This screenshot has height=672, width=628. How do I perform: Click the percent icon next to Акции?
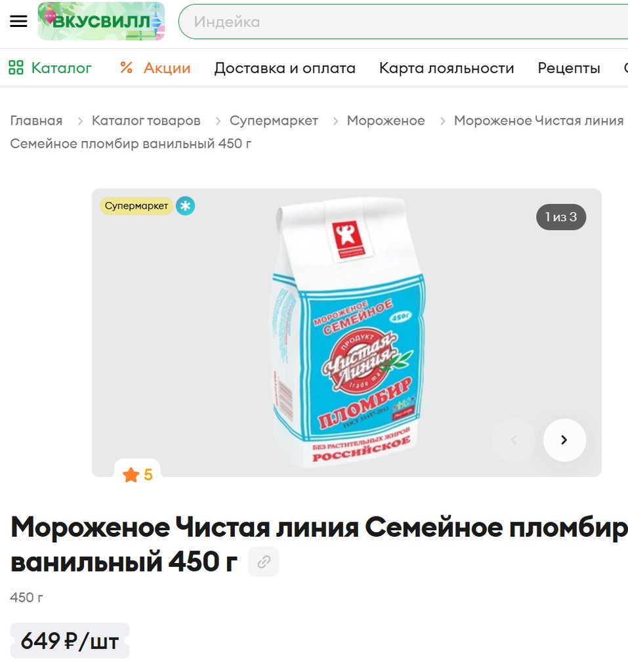pyautogui.click(x=127, y=68)
